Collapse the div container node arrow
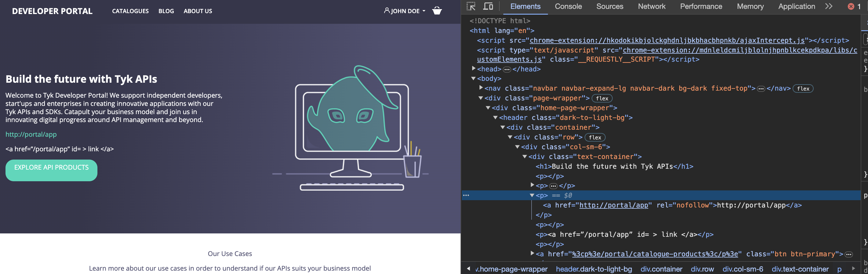This screenshot has width=868, height=274. (x=503, y=127)
